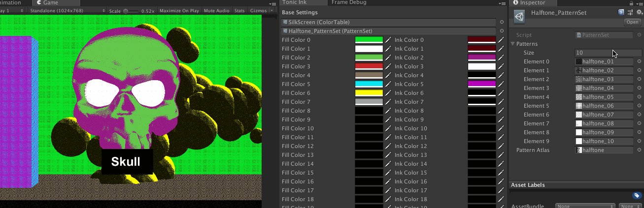This screenshot has height=208, width=644.
Task: Toggle Maximize On Play
Action: pyautogui.click(x=179, y=10)
